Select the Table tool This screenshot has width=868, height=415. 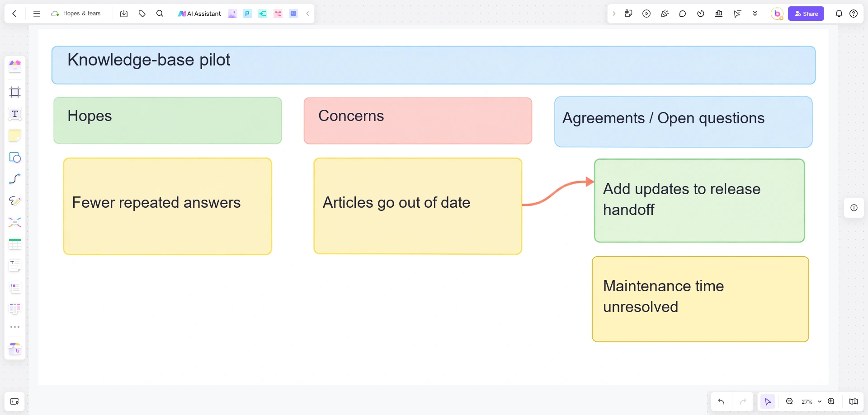click(15, 244)
